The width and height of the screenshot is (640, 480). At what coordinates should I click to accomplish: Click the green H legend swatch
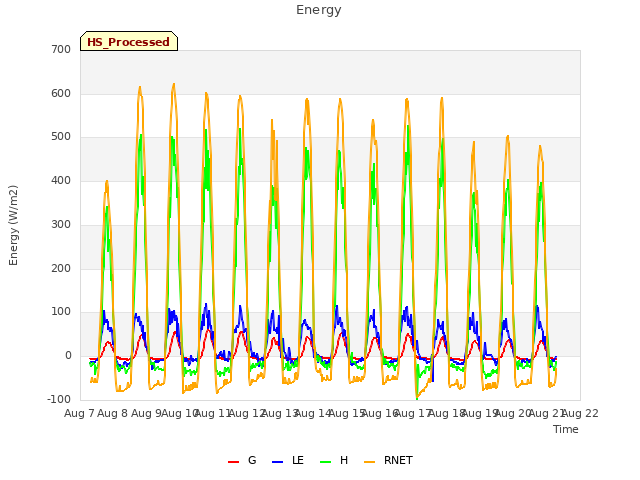[x=325, y=462]
